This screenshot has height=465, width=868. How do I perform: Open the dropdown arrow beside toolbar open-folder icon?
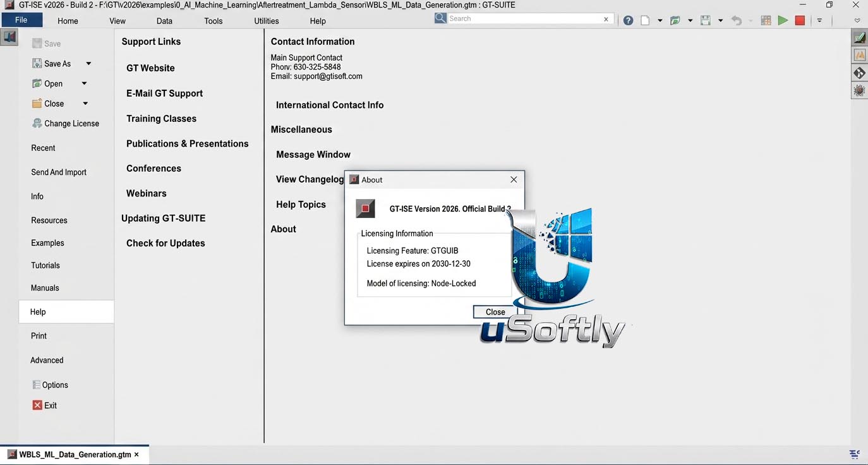tap(690, 20)
